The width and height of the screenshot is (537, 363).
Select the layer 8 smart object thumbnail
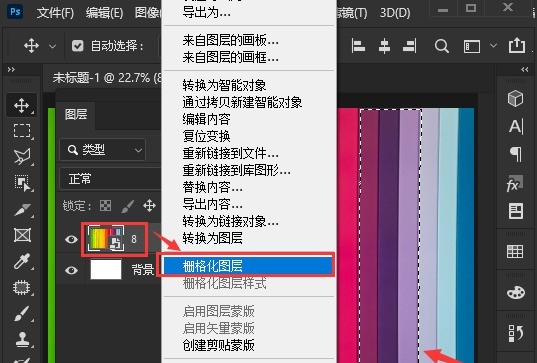coord(105,238)
